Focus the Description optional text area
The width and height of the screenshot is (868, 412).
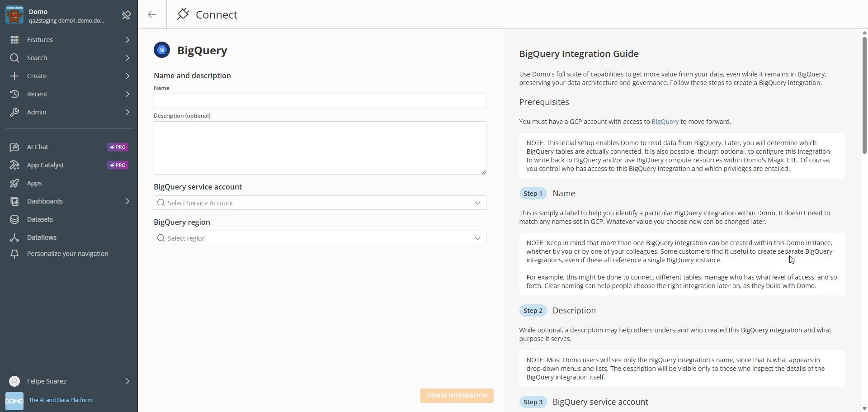(x=320, y=148)
